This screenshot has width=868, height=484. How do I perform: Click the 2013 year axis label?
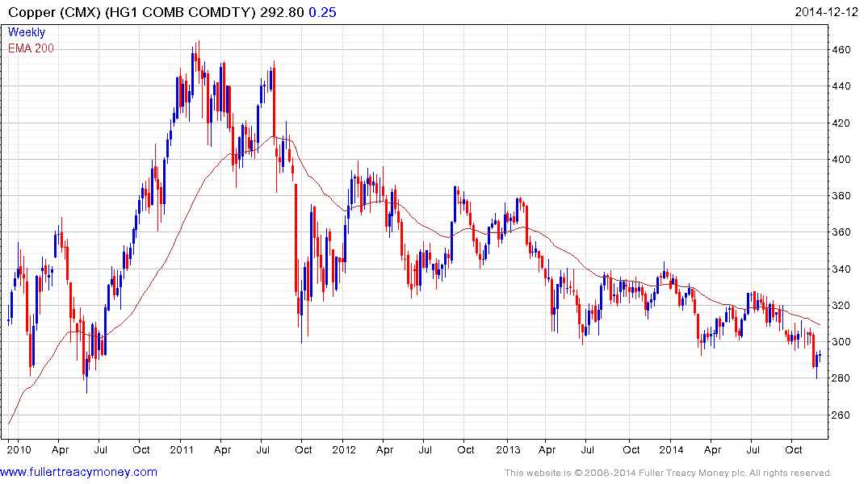[508, 449]
